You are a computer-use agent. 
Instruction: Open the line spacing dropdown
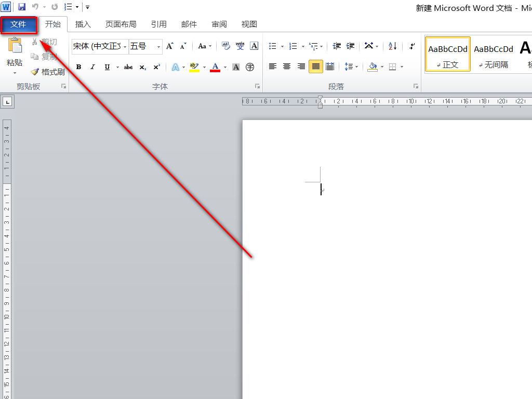(356, 67)
